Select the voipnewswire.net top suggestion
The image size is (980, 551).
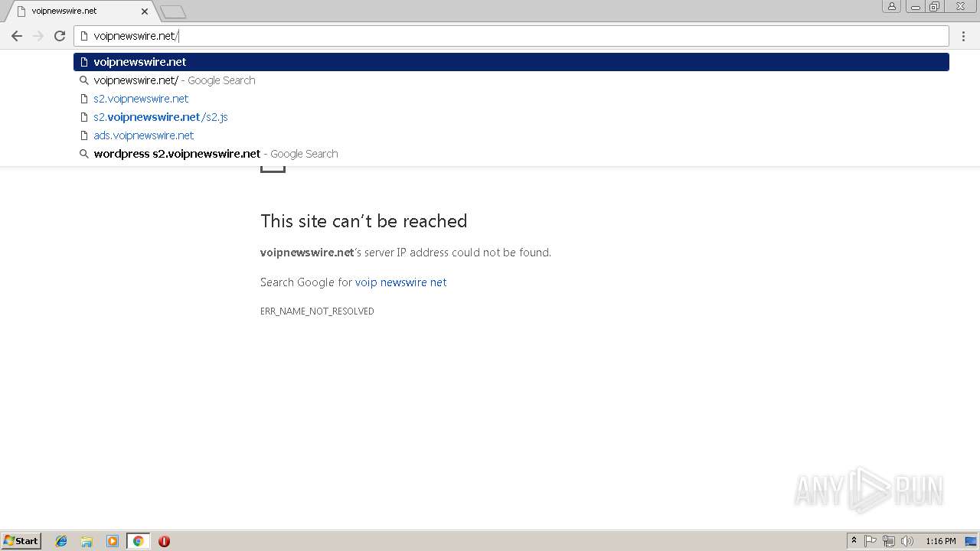click(511, 62)
